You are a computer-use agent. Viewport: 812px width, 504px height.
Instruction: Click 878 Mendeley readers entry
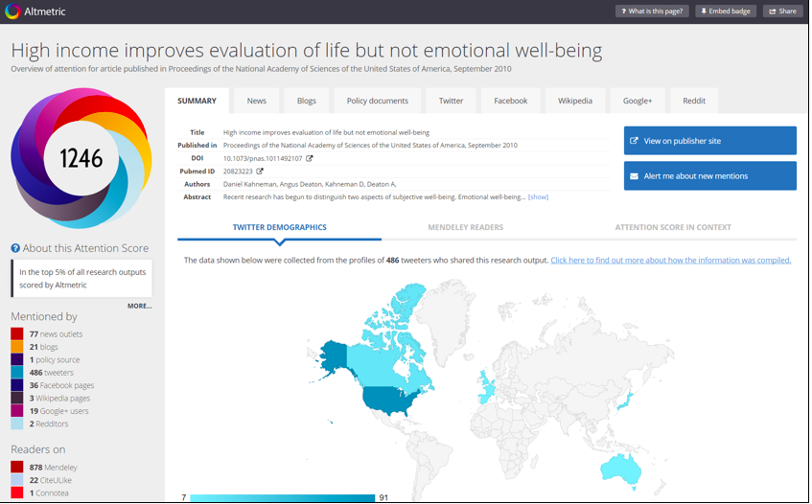pyautogui.click(x=54, y=468)
